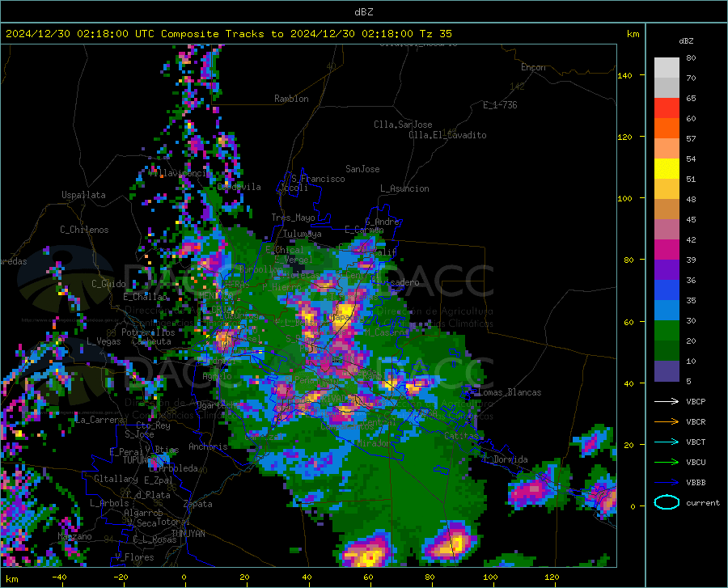Click the -40 km horizontal axis tick

click(x=58, y=577)
